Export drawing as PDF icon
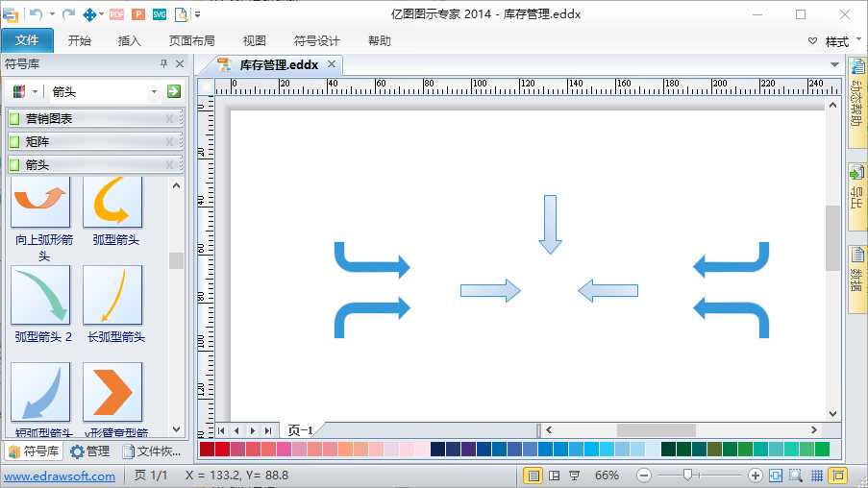Image resolution: width=868 pixels, height=488 pixels. tap(117, 14)
